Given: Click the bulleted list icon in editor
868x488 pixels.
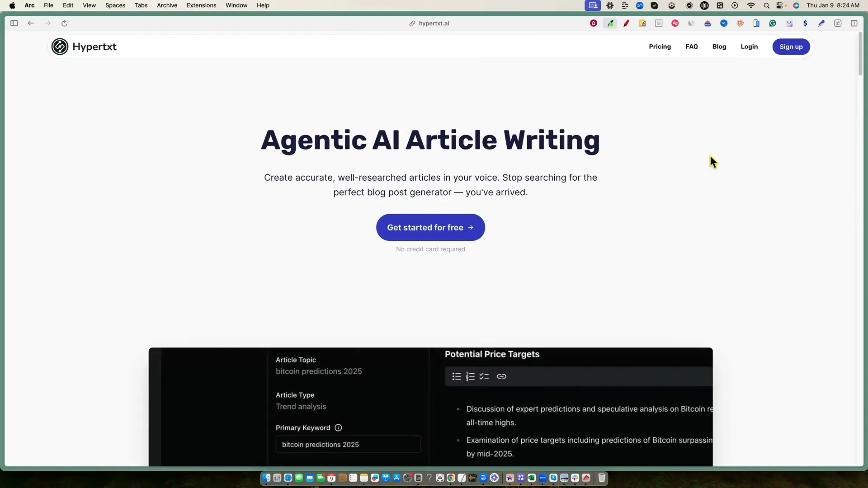Looking at the screenshot, I should [x=457, y=376].
